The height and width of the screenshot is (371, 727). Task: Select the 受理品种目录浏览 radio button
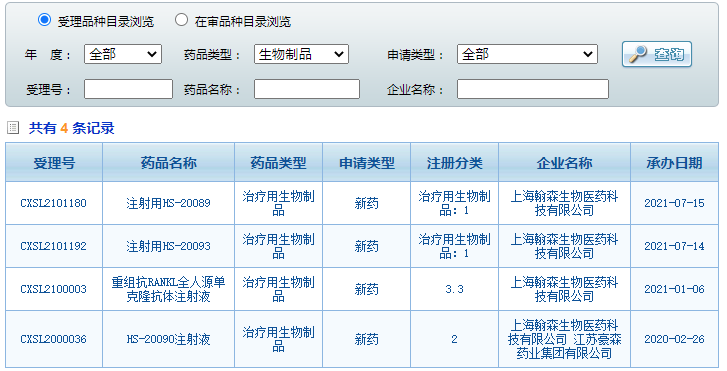pyautogui.click(x=45, y=20)
